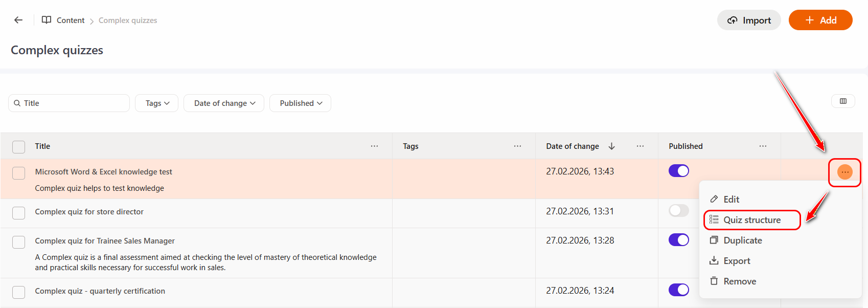Viewport: 868px width, 308px height.
Task: Open Date of change column options
Action: [x=640, y=146]
